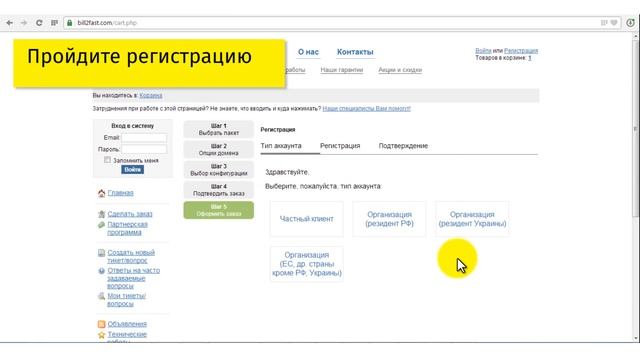Select Шаг 3 Выбор конфигурации step

218,170
